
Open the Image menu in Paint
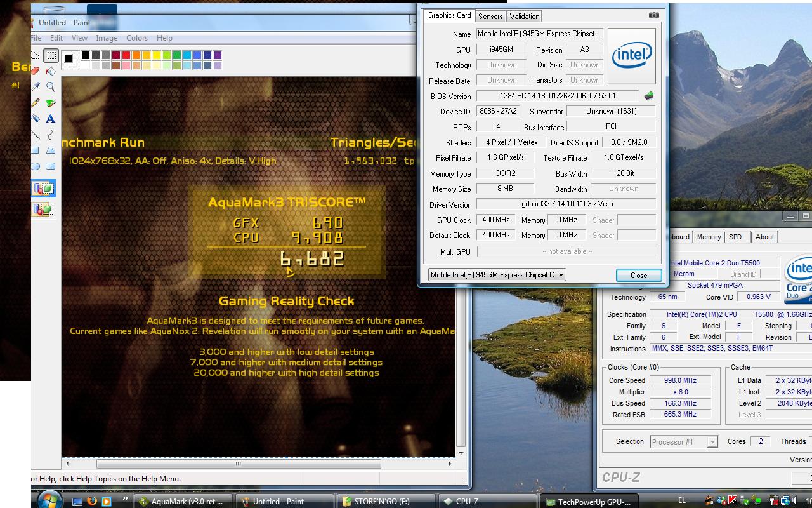click(x=107, y=38)
